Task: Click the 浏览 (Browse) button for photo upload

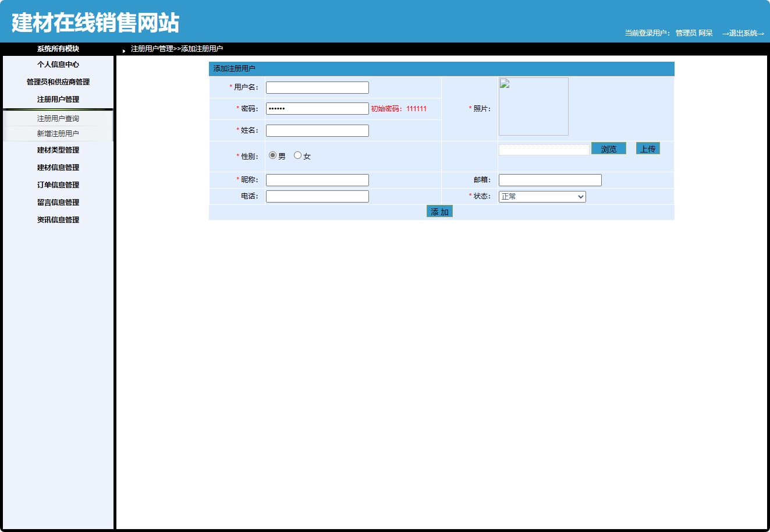Action: tap(608, 148)
